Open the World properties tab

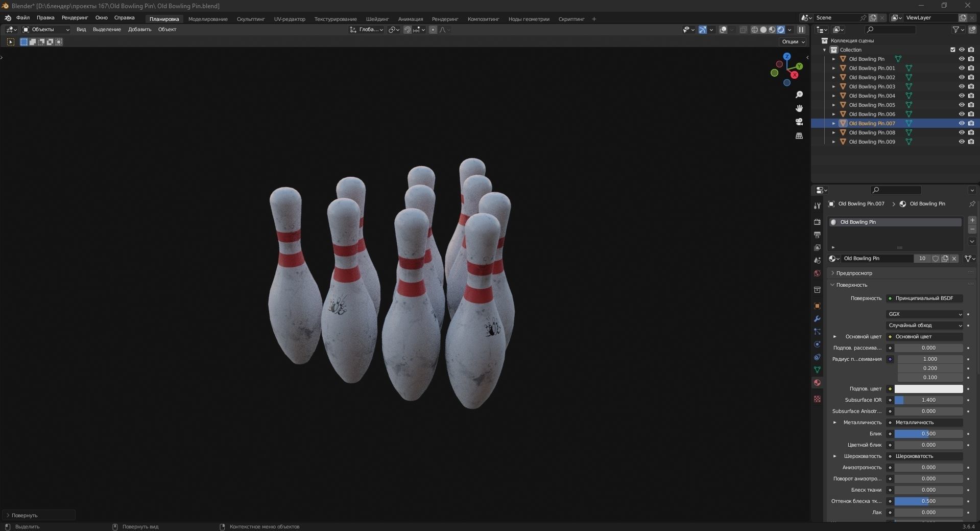[x=817, y=274]
